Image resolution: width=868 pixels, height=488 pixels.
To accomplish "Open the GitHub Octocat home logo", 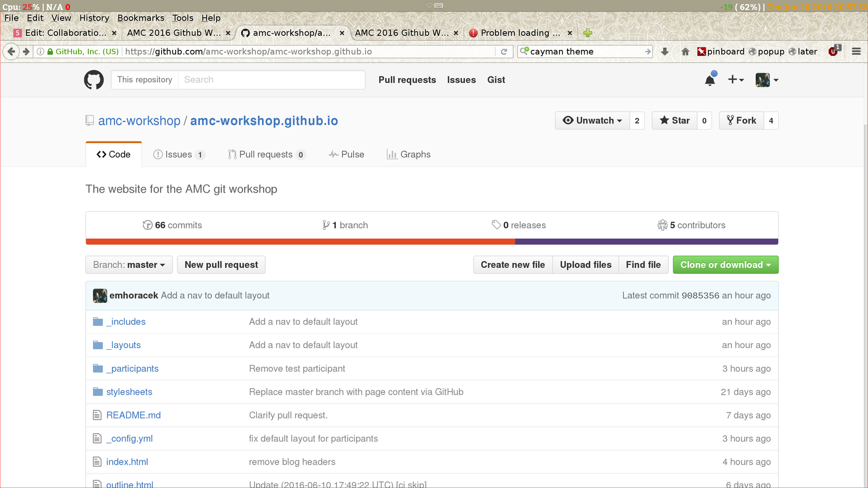I will pyautogui.click(x=94, y=80).
